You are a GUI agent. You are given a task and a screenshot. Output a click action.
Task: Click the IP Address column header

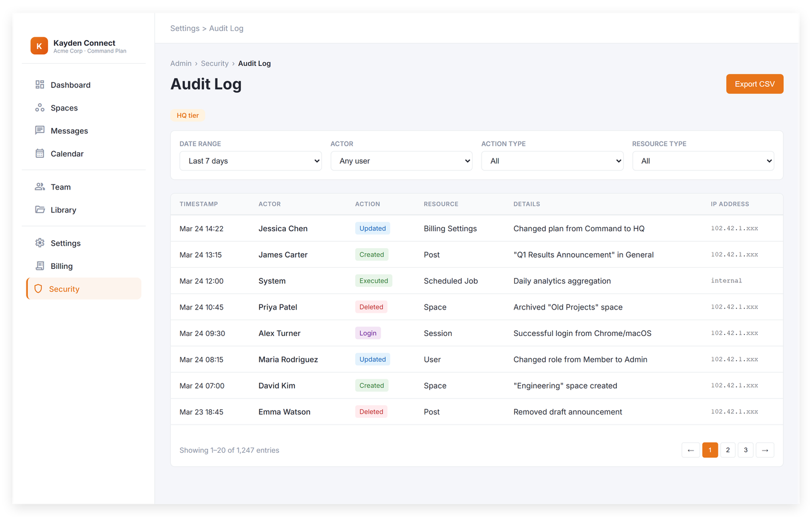coord(730,204)
